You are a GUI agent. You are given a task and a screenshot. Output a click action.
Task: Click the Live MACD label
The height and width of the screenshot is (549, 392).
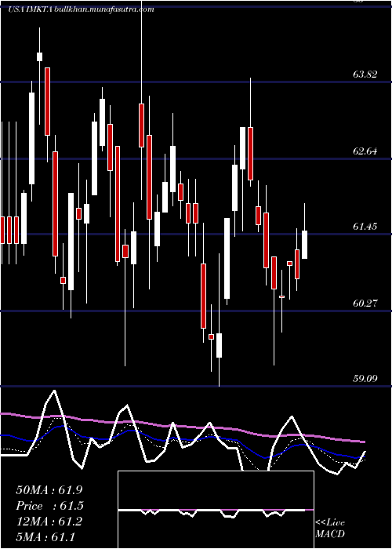click(330, 529)
